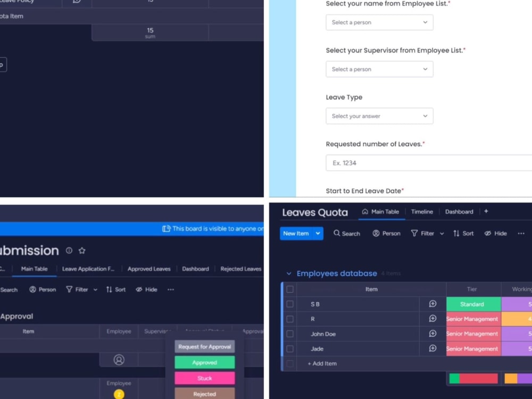Click Senior Management tier for John Doe
The width and height of the screenshot is (532, 399).
473,334
